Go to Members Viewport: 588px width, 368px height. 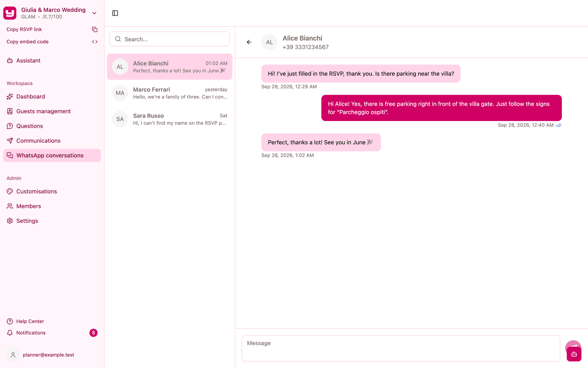point(52,206)
